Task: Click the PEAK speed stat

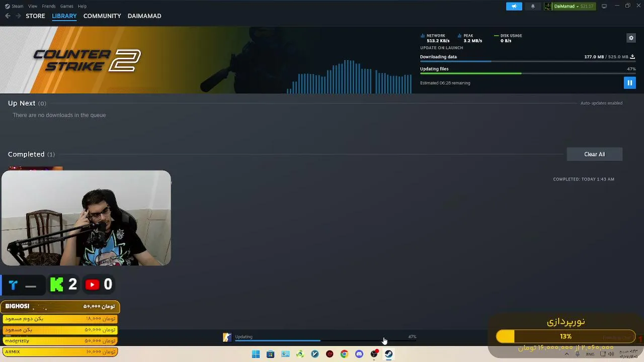Action: click(470, 38)
